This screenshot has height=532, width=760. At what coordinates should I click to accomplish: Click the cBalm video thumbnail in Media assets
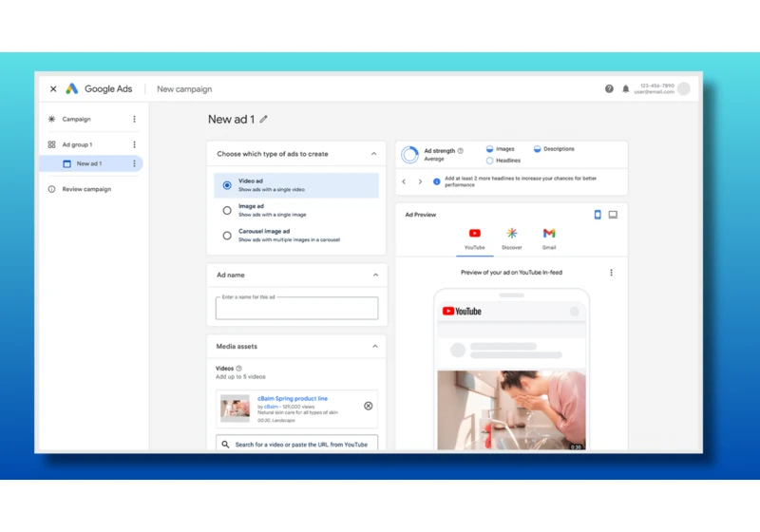pyautogui.click(x=235, y=408)
